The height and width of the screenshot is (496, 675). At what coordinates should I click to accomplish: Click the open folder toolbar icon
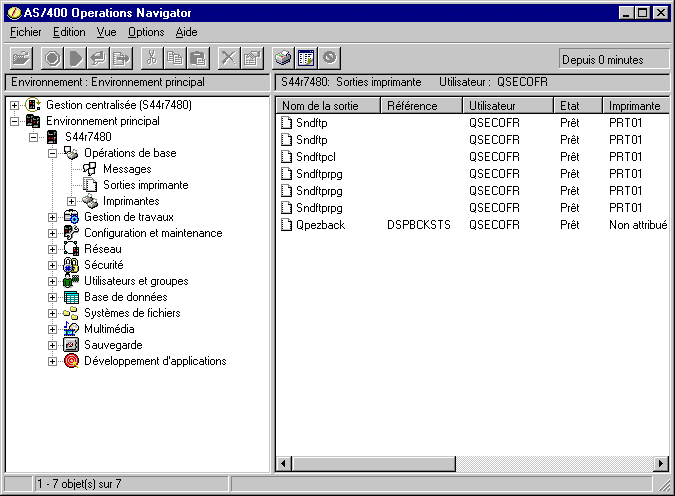pyautogui.click(x=21, y=58)
